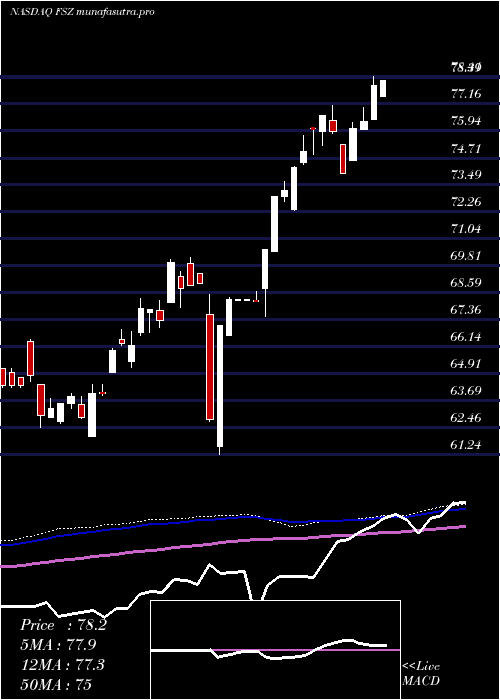Select the '12MA : 77.3' readout

(x=62, y=665)
